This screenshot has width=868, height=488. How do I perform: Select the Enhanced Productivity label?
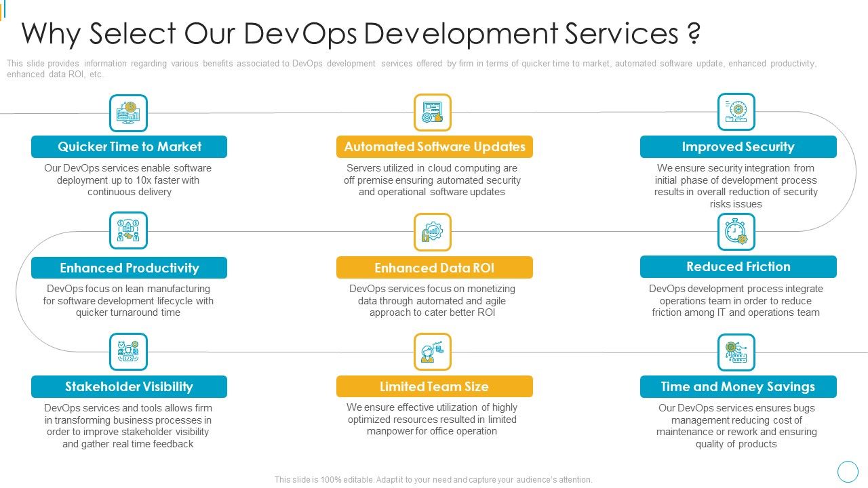pos(129,268)
